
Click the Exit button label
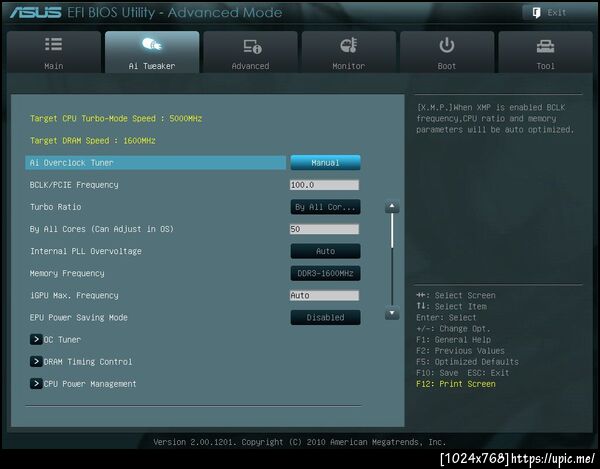coord(556,13)
